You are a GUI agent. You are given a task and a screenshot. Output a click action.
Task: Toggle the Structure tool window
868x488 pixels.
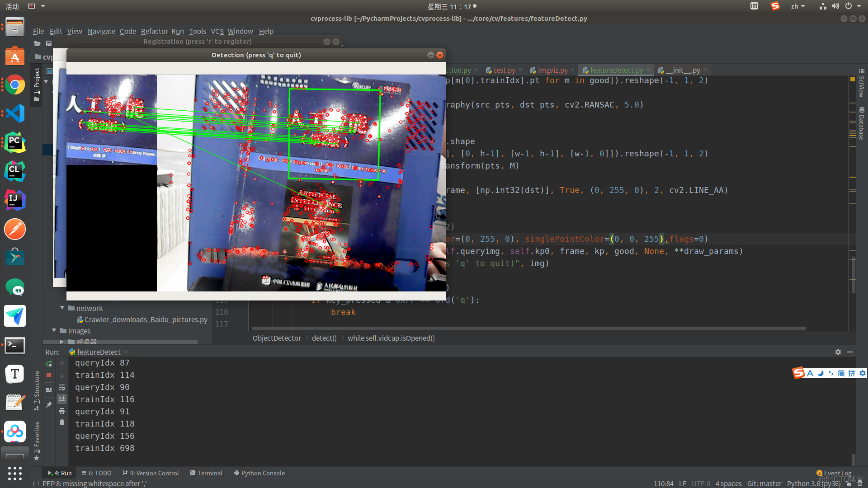click(x=37, y=390)
